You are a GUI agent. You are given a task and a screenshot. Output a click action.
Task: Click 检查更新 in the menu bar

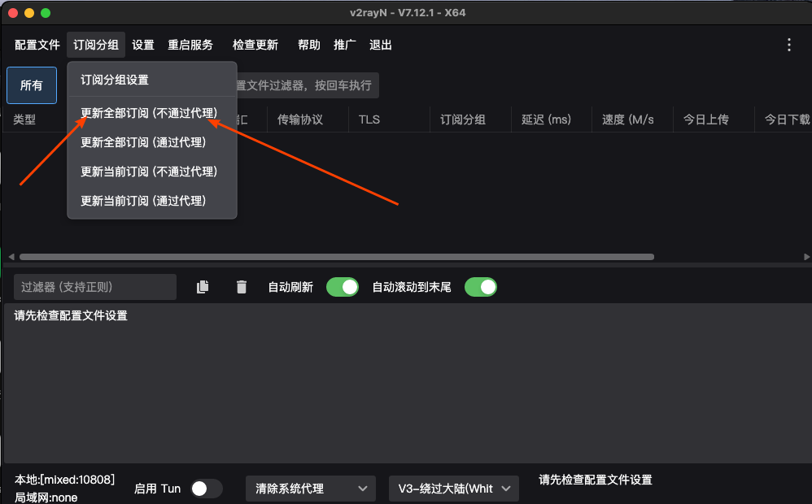(255, 45)
